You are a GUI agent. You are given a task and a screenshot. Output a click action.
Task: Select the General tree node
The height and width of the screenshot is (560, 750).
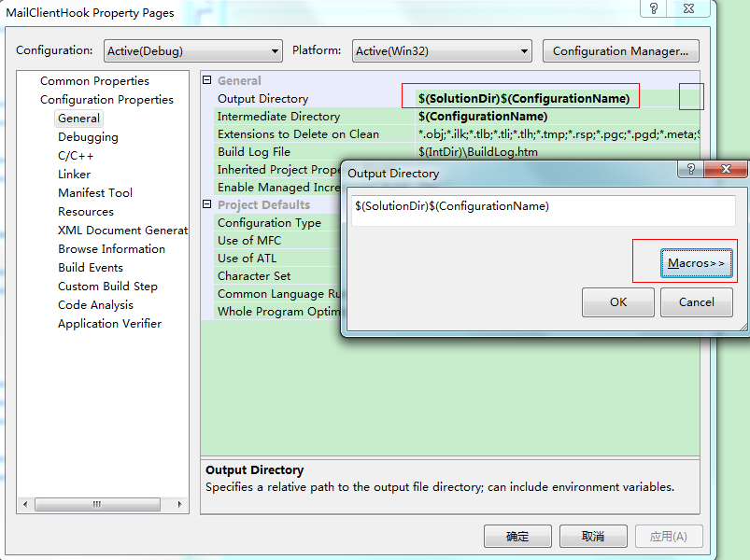coord(78,118)
